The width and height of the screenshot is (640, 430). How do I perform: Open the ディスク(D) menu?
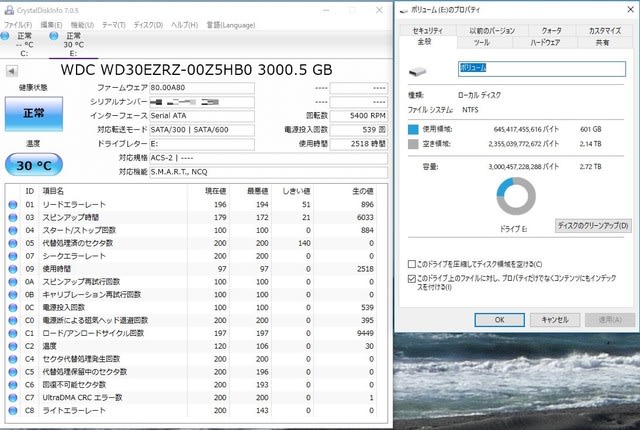point(148,25)
